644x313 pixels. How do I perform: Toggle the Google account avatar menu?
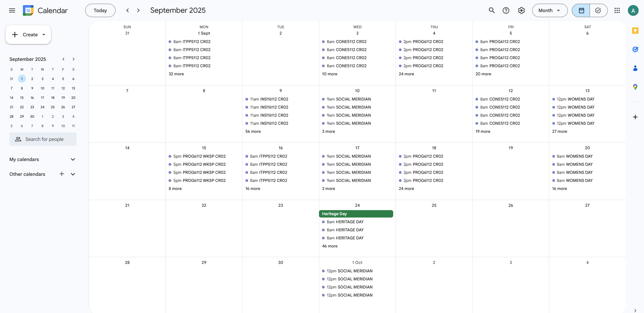633,10
